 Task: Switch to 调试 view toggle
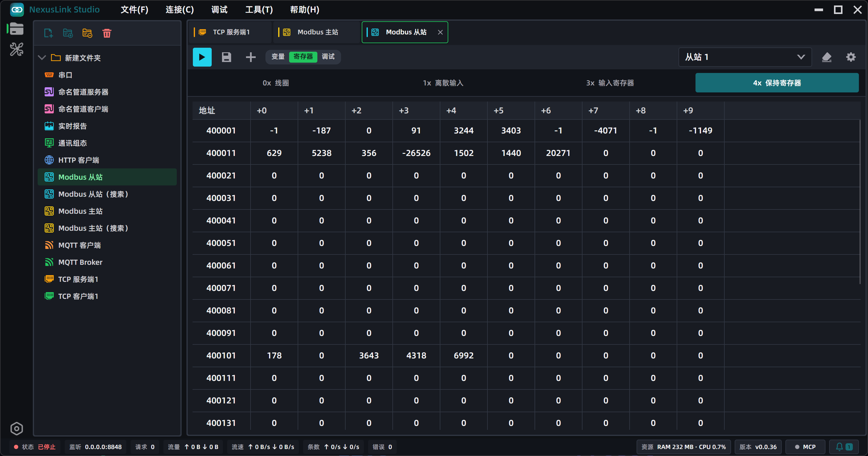(328, 57)
